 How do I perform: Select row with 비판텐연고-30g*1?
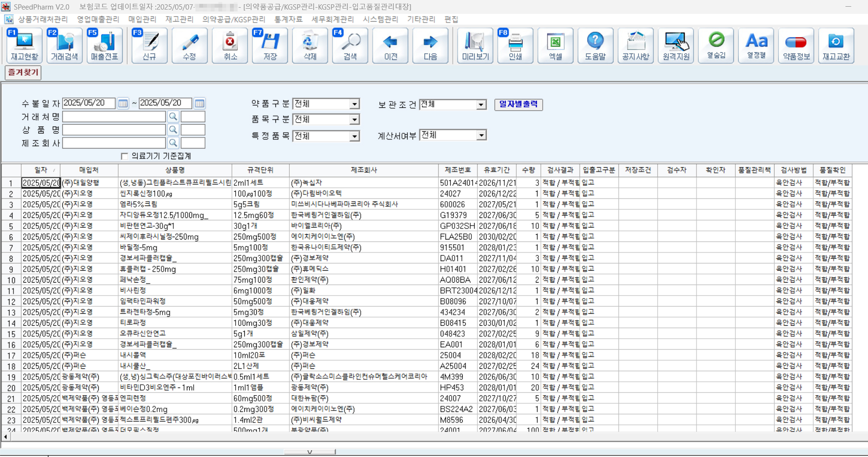click(175, 226)
